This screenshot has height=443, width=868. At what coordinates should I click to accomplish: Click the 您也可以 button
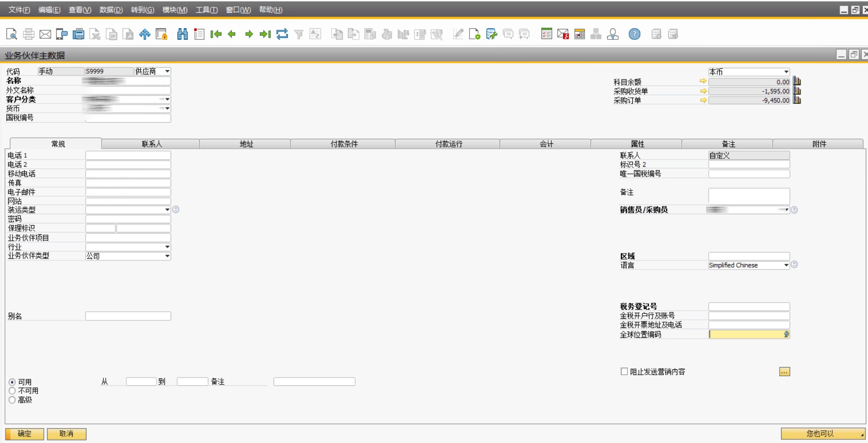click(823, 433)
